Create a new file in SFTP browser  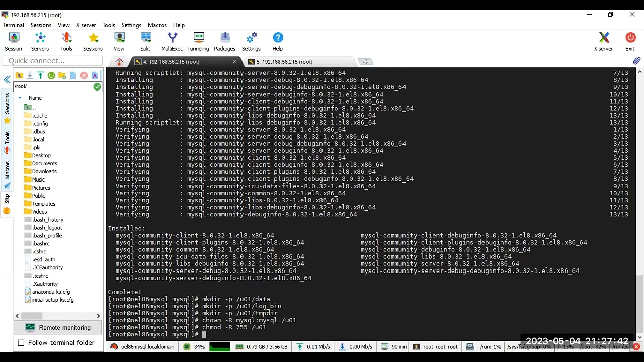click(x=73, y=75)
